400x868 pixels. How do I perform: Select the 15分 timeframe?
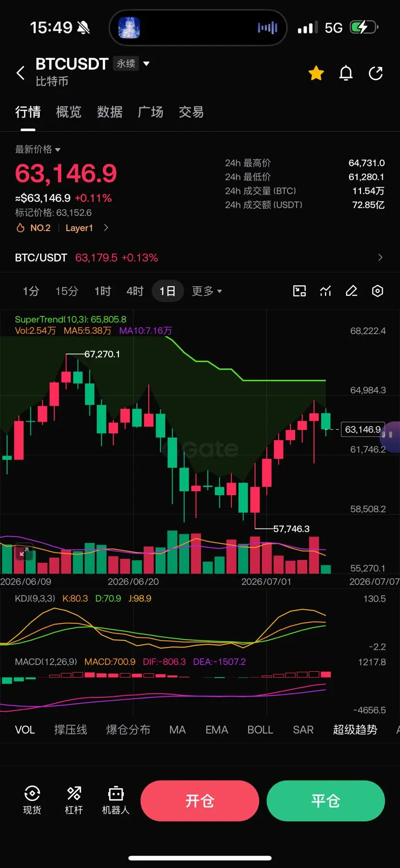(x=67, y=291)
